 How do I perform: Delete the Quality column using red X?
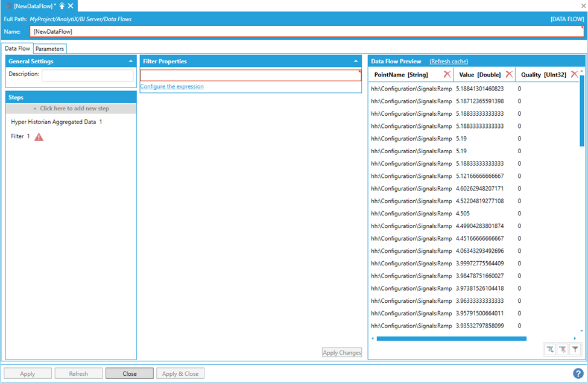click(x=574, y=74)
